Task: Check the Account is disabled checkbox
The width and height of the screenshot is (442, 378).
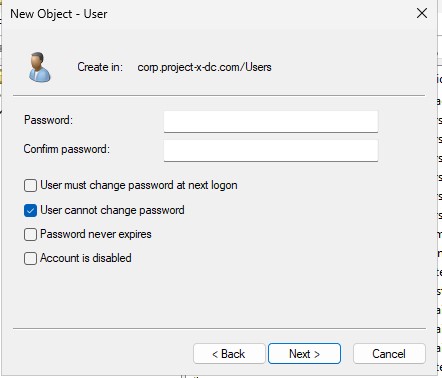Action: (x=30, y=258)
